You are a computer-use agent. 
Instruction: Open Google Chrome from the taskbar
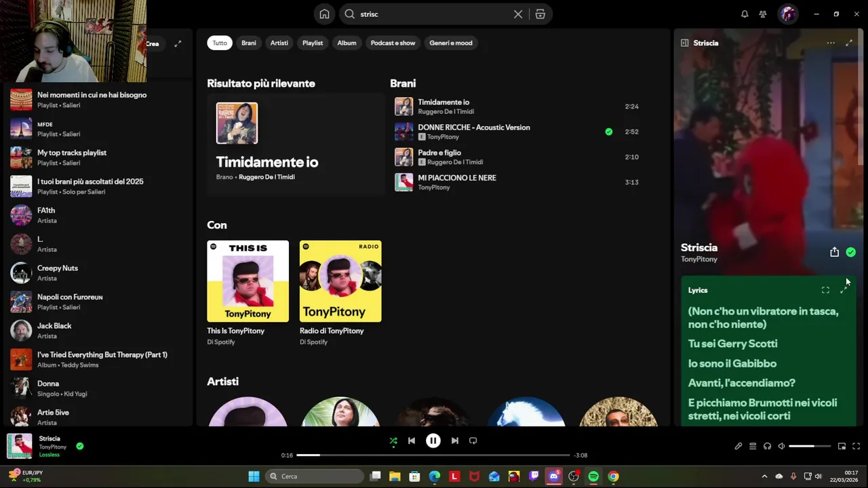(613, 476)
